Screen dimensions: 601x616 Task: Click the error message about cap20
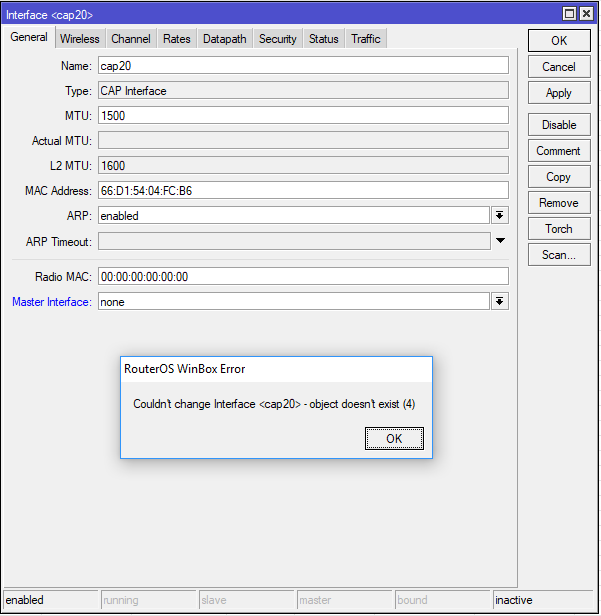coord(274,404)
